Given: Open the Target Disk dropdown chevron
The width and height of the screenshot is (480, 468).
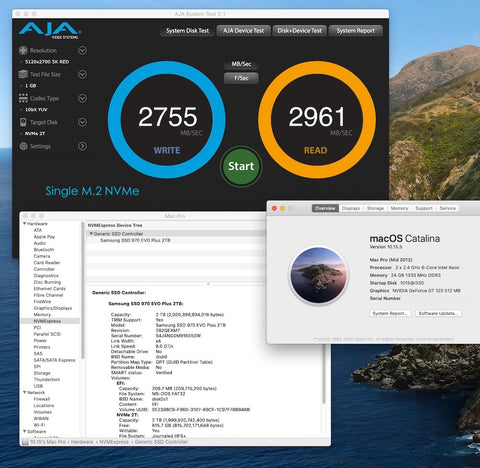Looking at the screenshot, I should (x=82, y=122).
